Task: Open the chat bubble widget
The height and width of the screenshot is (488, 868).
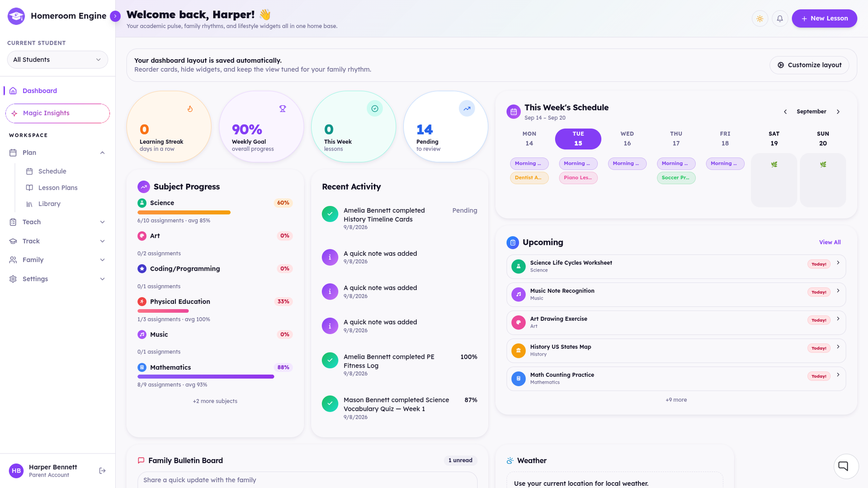Action: (844, 466)
